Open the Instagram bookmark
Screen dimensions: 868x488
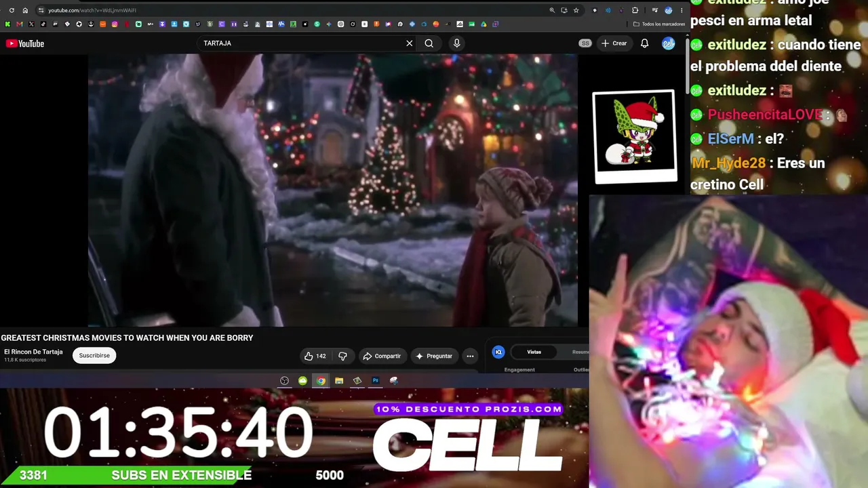coord(115,24)
